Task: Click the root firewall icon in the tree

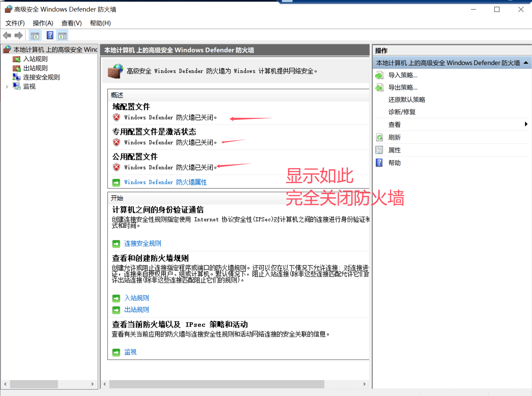Action: (7, 50)
